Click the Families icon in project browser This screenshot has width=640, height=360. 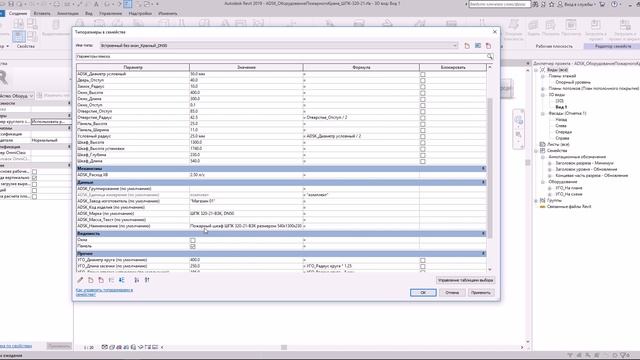pos(542,151)
